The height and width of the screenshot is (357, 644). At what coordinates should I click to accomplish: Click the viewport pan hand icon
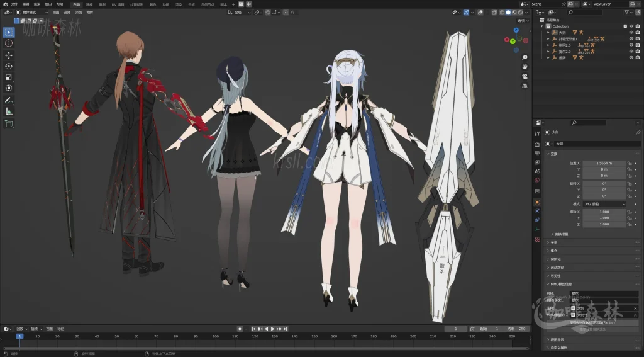point(525,67)
